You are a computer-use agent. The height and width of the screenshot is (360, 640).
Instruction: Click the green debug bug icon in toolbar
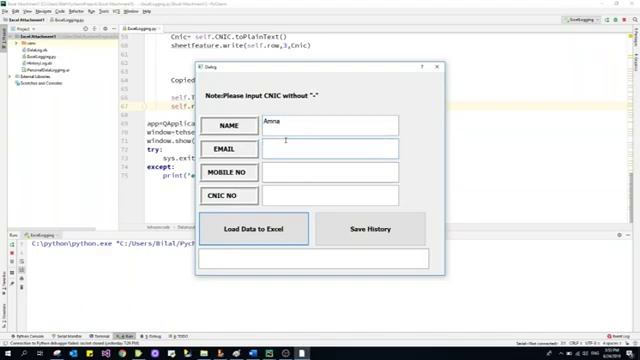click(616, 20)
